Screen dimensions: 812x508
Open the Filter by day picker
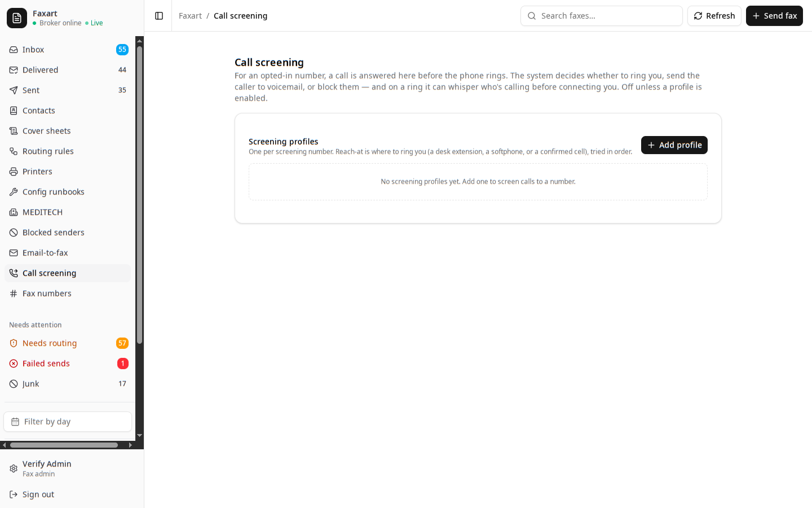(x=68, y=422)
